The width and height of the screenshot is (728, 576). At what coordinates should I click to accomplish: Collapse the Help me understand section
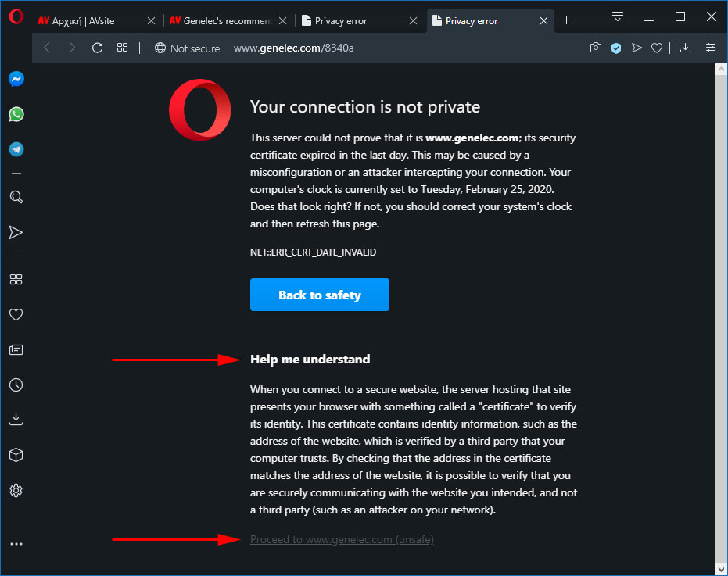click(310, 360)
